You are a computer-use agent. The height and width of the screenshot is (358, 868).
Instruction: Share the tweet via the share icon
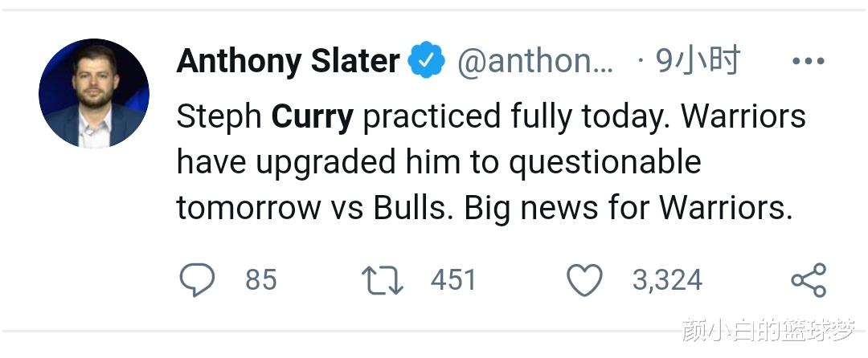point(809,280)
